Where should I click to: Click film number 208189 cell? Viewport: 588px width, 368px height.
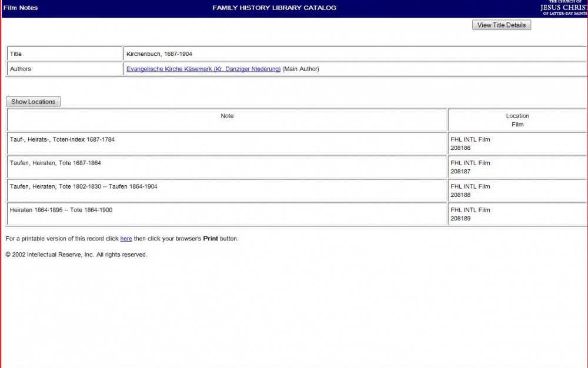[460, 219]
